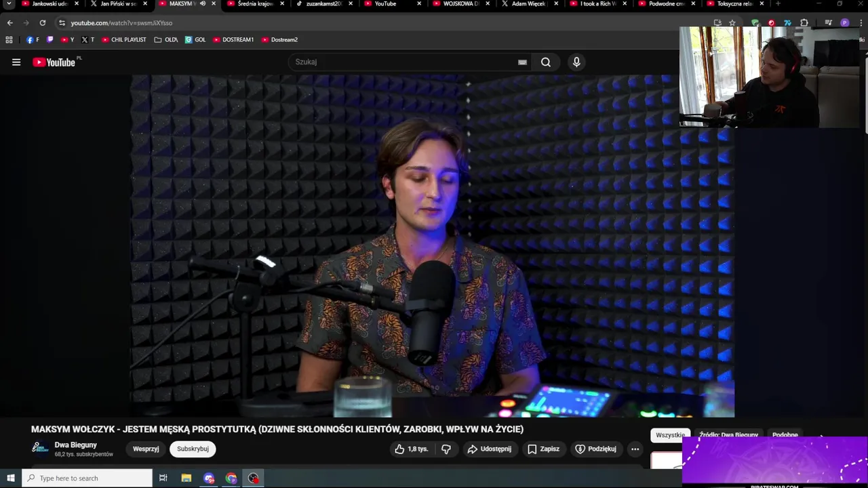Close the Jankowski tab
Image resolution: width=868 pixels, height=488 pixels.
coord(77,3)
